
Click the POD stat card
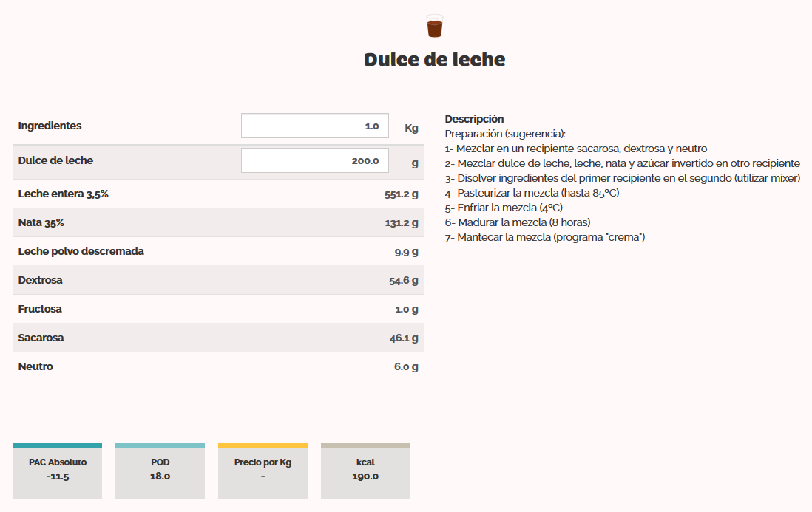point(160,471)
